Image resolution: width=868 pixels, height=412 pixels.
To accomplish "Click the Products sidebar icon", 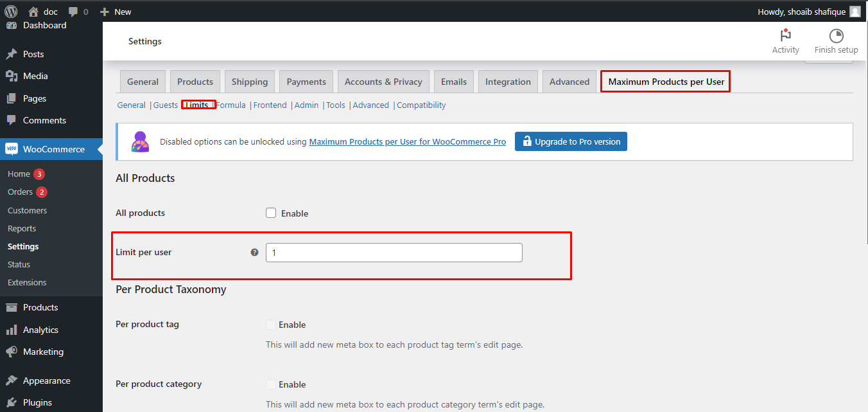I will tap(12, 307).
